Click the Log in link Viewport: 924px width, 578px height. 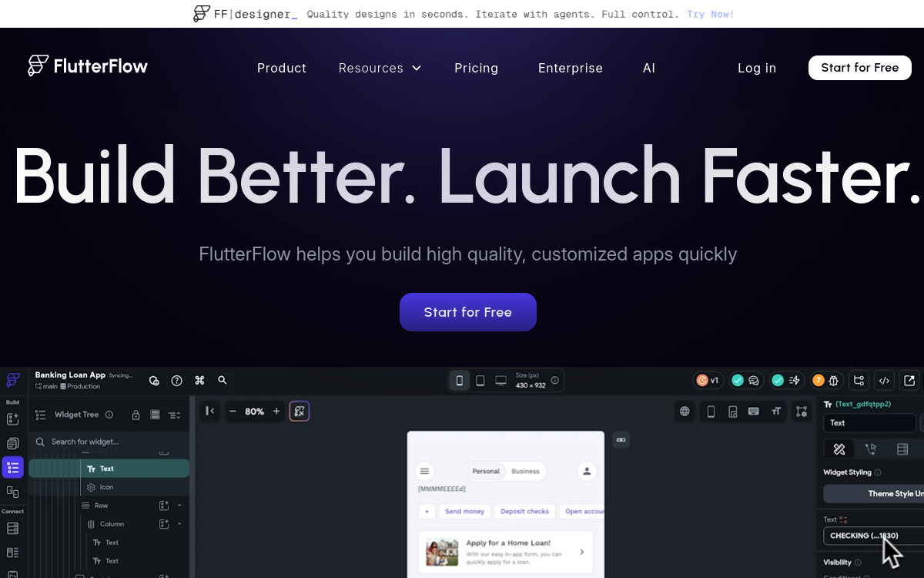(x=757, y=68)
